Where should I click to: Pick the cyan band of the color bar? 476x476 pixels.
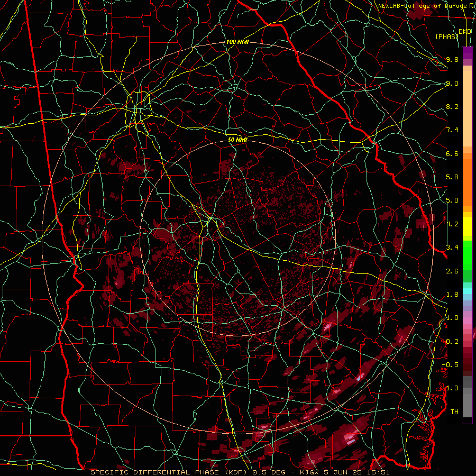[x=467, y=291]
